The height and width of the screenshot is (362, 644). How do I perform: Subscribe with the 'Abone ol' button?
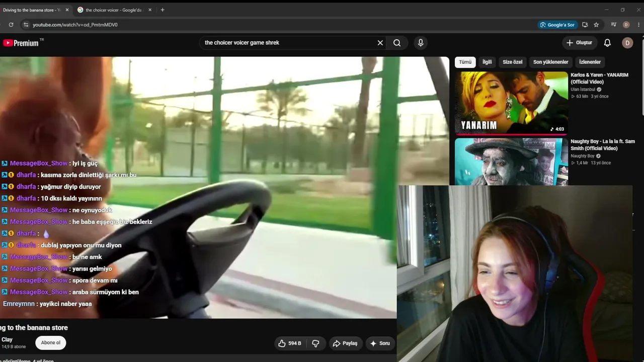tap(51, 343)
